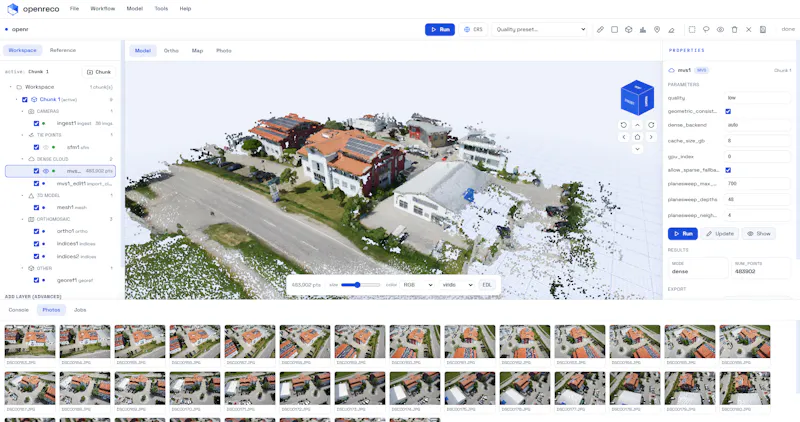Open the Console bottom tab

(19, 310)
